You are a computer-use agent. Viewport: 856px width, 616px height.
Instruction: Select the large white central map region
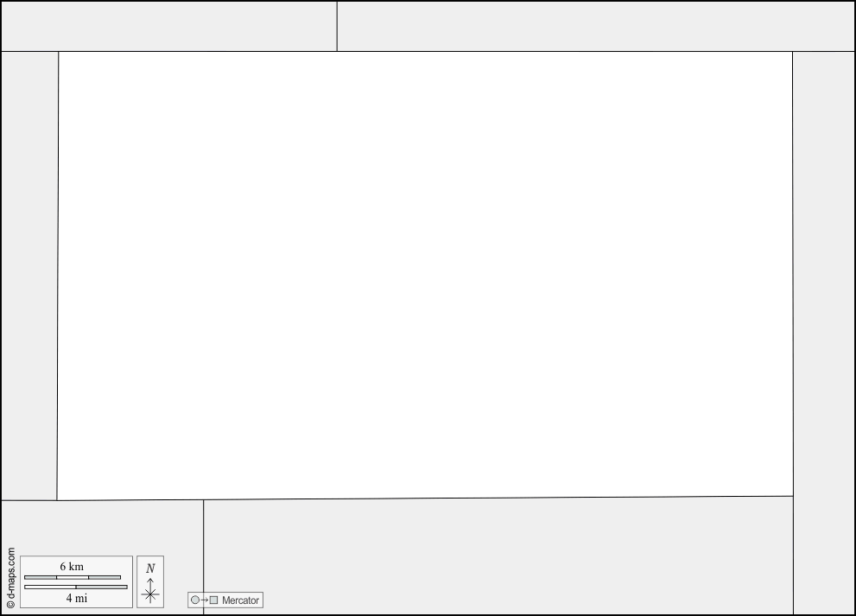coord(425,276)
